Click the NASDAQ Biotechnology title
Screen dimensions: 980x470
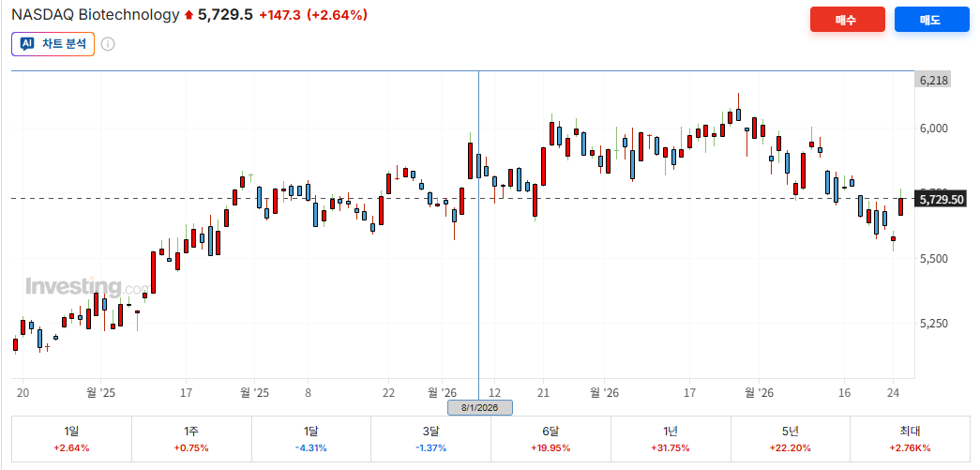coord(95,15)
